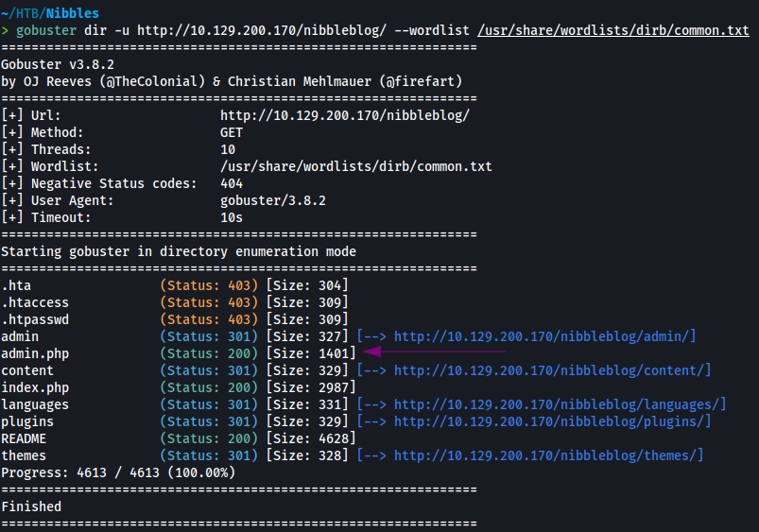Open the nibbleblog/admin/ redirect link

[544, 336]
